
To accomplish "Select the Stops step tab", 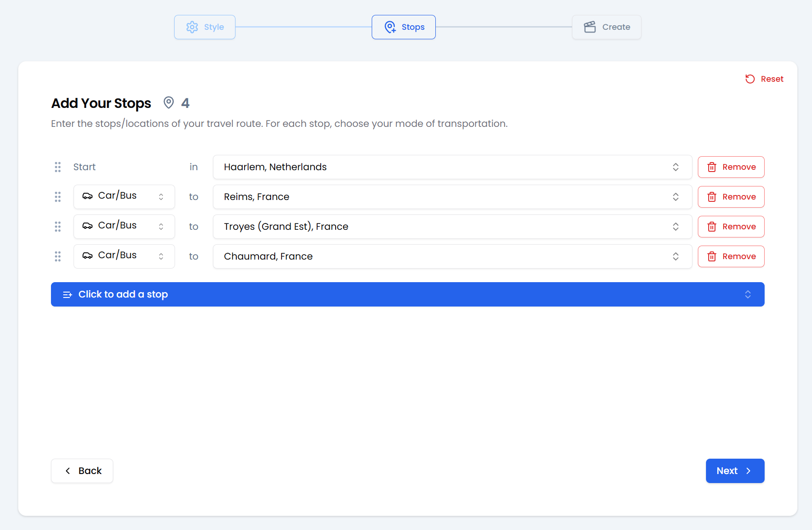I will (404, 27).
